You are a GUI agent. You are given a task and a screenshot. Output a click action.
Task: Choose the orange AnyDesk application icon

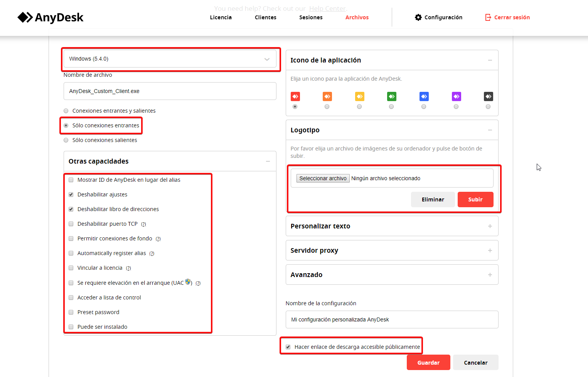point(327,96)
